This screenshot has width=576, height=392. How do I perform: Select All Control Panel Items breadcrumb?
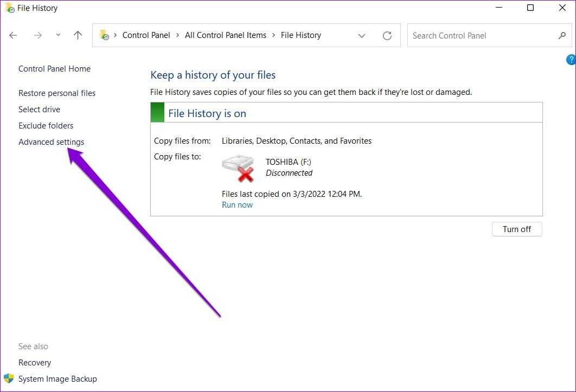click(x=226, y=35)
